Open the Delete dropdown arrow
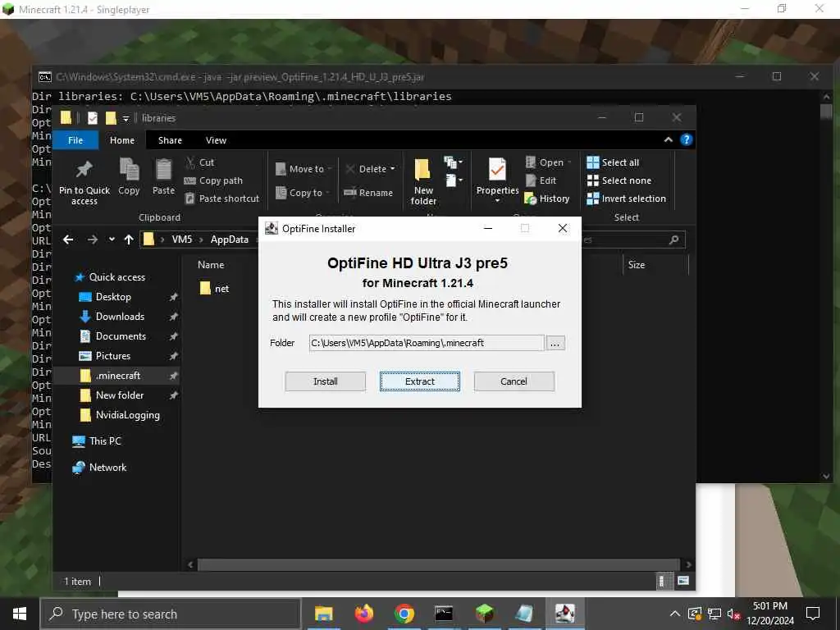This screenshot has height=630, width=840. click(x=393, y=169)
